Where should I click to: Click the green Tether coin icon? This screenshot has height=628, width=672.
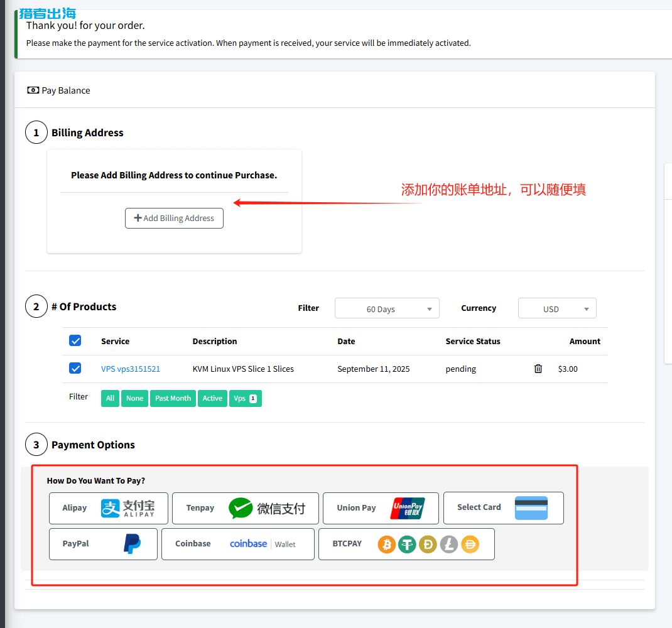pos(407,544)
